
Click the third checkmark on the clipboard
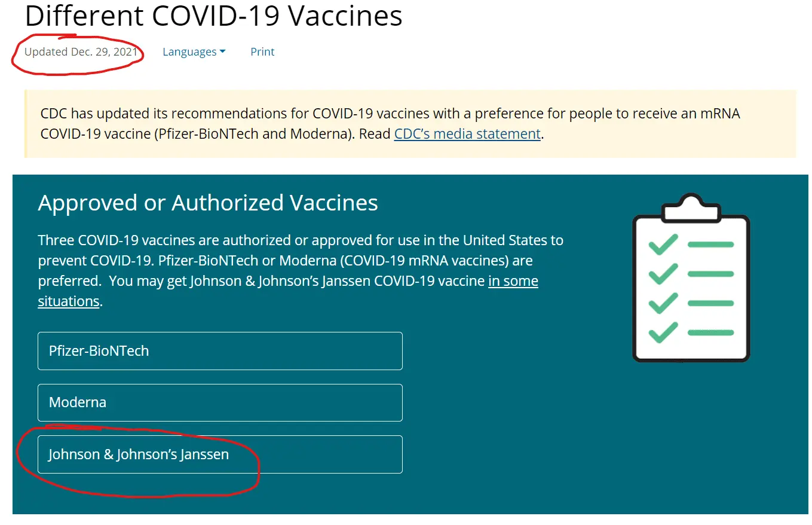pyautogui.click(x=663, y=303)
